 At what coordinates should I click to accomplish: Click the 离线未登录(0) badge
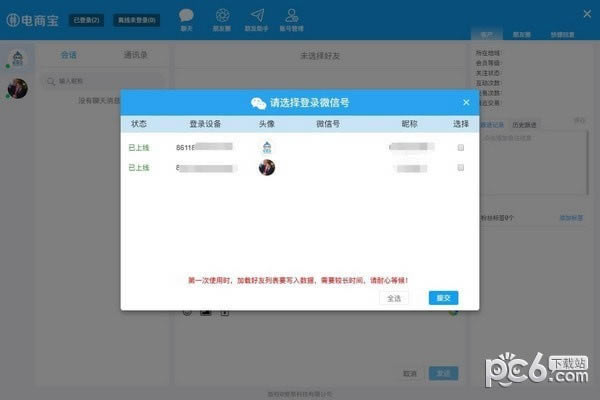[x=137, y=20]
